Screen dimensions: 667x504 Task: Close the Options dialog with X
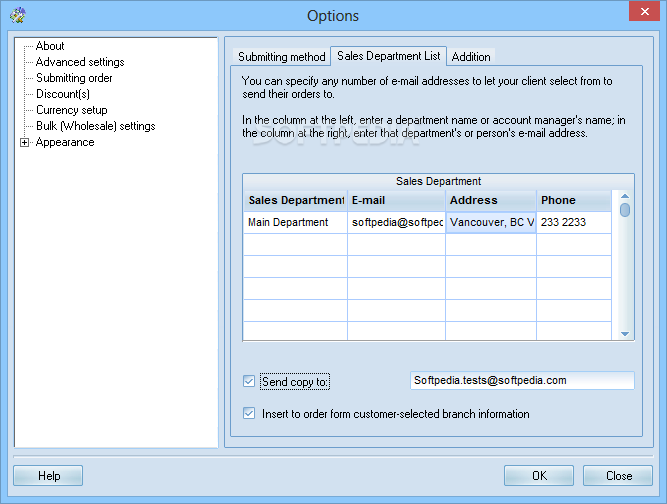(644, 11)
